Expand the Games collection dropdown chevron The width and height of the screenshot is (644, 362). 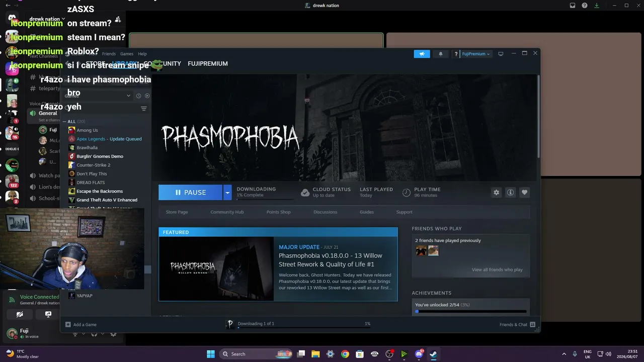(128, 96)
